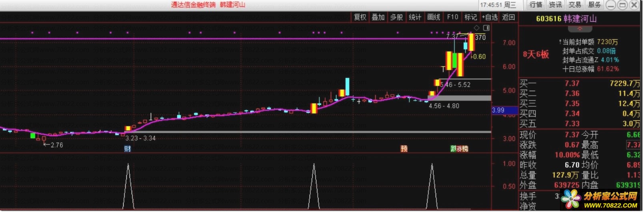Image resolution: width=644 pixels, height=212 pixels.
Task: Activate the 画线 drawing tool
Action: click(434, 17)
